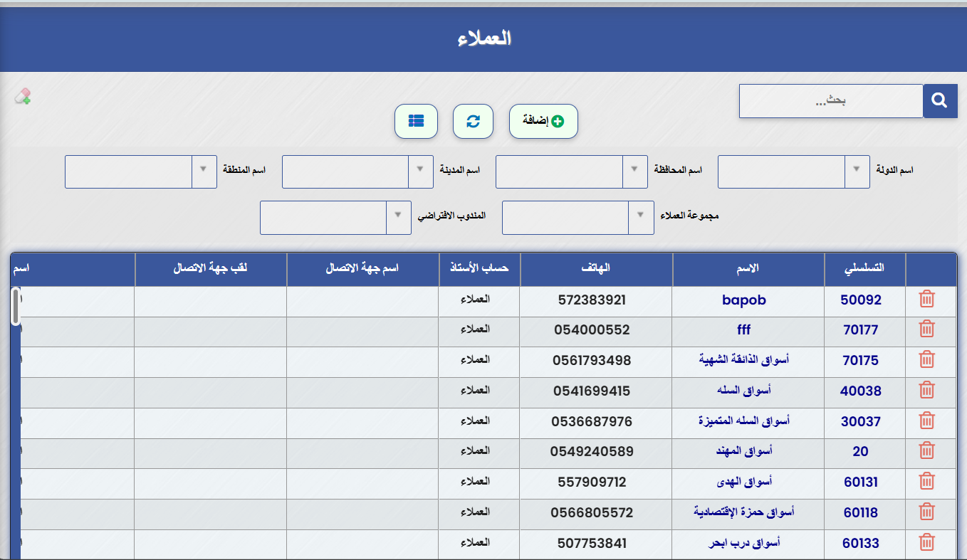Sort by حساب الأستاذ column header
The height and width of the screenshot is (560, 967).
point(479,269)
